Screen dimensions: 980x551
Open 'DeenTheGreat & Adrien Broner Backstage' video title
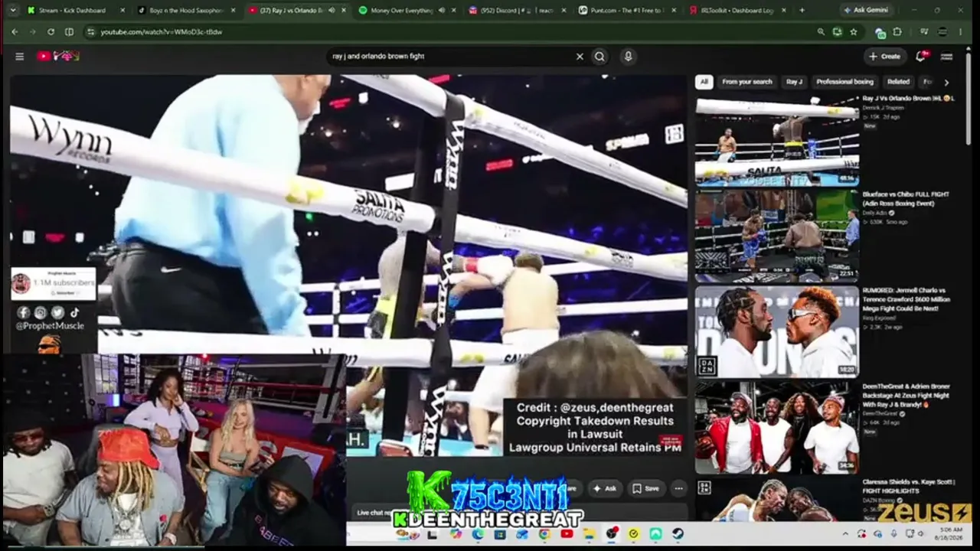907,396
